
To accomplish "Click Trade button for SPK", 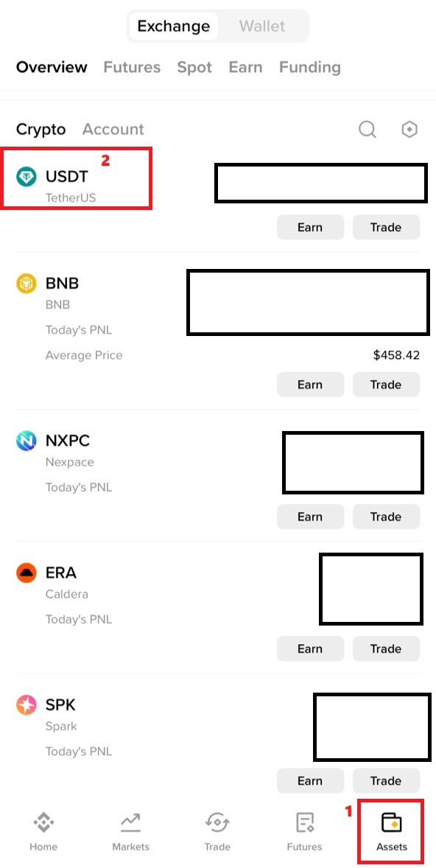I will (386, 780).
